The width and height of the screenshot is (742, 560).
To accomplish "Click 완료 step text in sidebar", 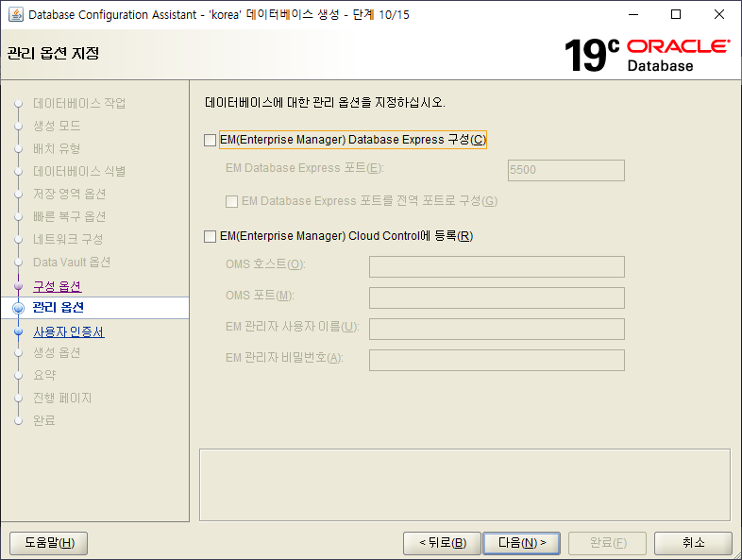I will pos(44,420).
